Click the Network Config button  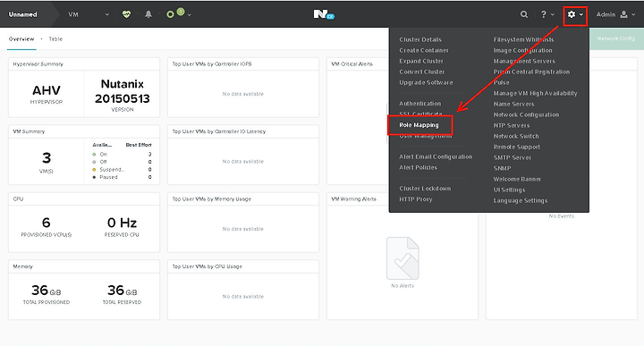[615, 38]
